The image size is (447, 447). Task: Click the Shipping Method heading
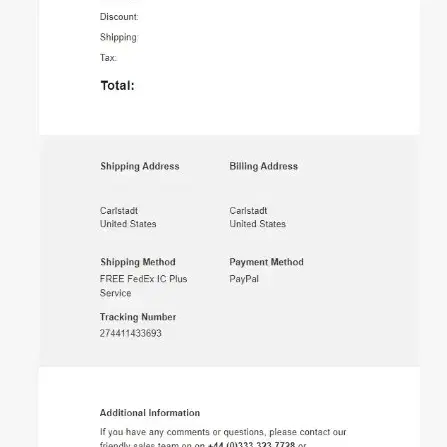(138, 262)
